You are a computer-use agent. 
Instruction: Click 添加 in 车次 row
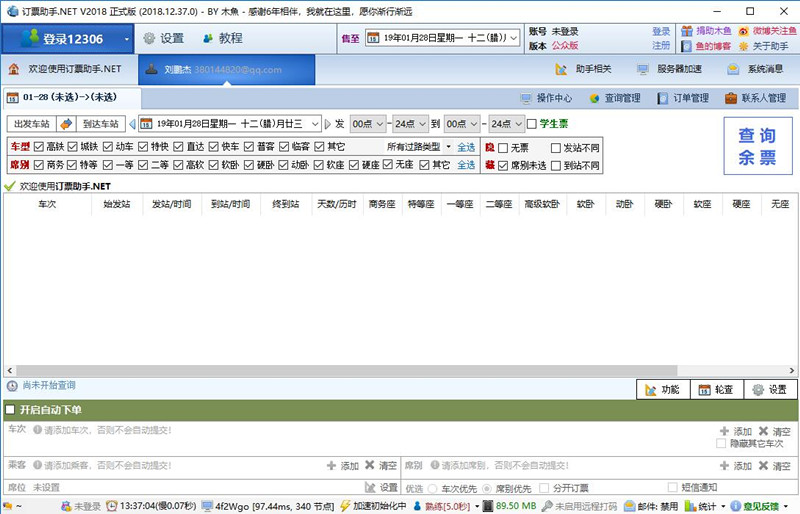pyautogui.click(x=736, y=431)
